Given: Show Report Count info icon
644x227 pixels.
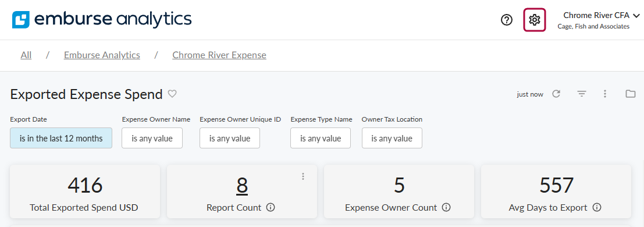Looking at the screenshot, I should tap(271, 208).
